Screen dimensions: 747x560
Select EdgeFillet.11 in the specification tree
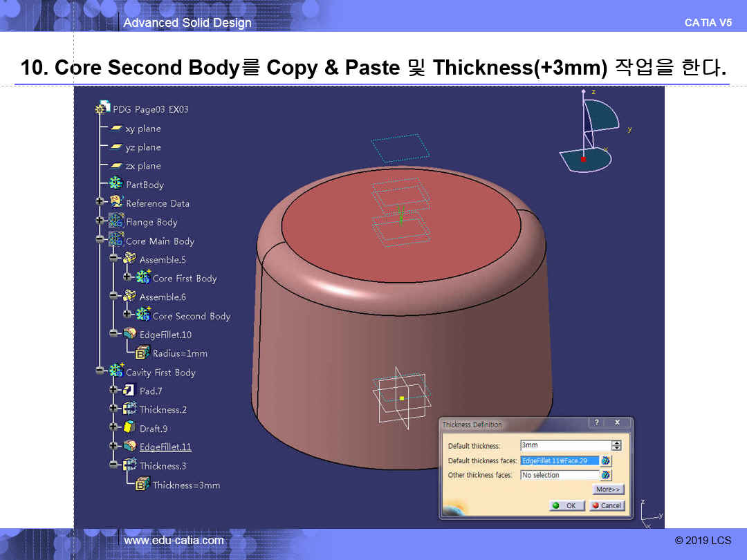coord(165,447)
